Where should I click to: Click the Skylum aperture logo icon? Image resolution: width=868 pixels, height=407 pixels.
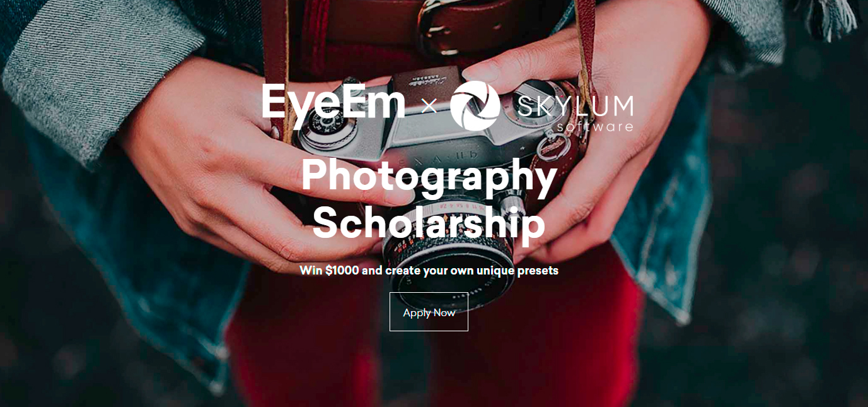[x=475, y=105]
